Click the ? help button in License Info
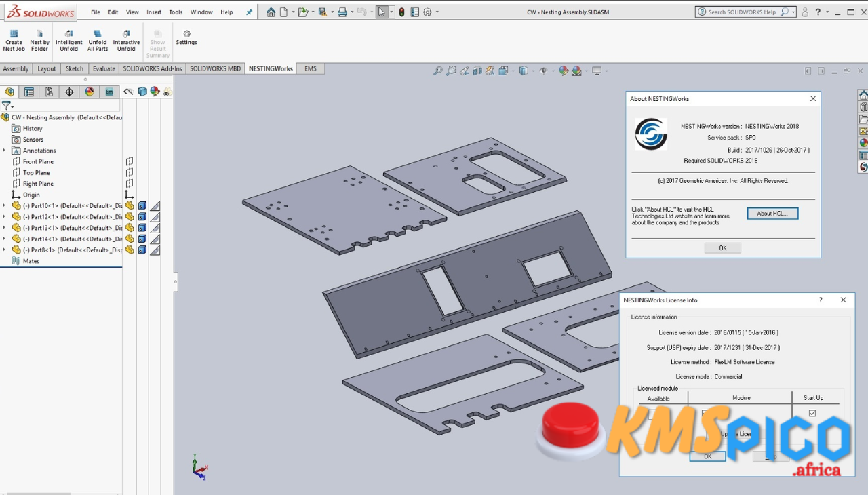 click(x=821, y=300)
